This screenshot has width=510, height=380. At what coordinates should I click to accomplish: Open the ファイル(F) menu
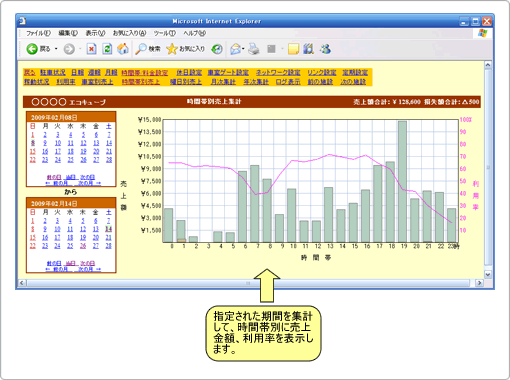pyautogui.click(x=38, y=33)
